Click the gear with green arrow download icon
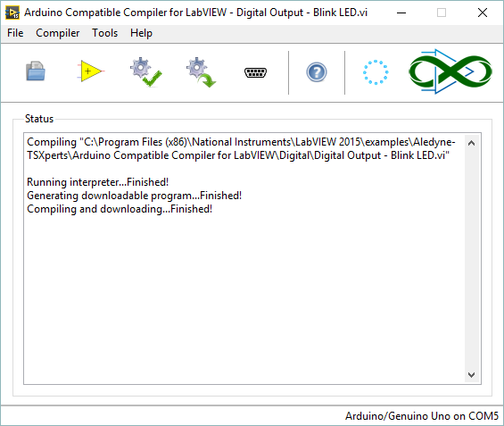The width and height of the screenshot is (504, 426). [202, 72]
